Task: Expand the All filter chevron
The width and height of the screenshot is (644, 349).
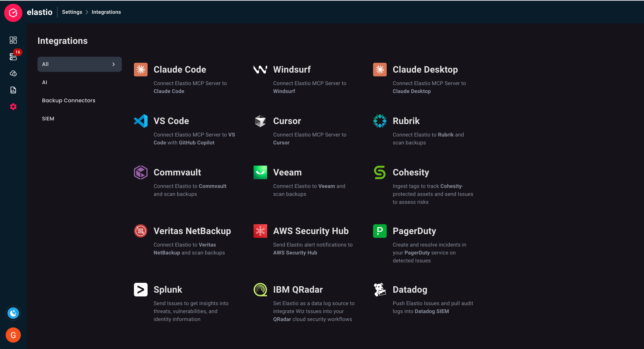Action: click(x=114, y=64)
